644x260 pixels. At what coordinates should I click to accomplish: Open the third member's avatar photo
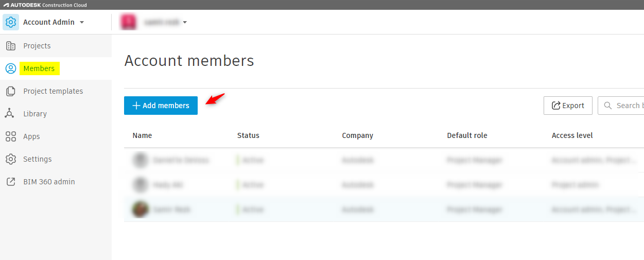(140, 210)
